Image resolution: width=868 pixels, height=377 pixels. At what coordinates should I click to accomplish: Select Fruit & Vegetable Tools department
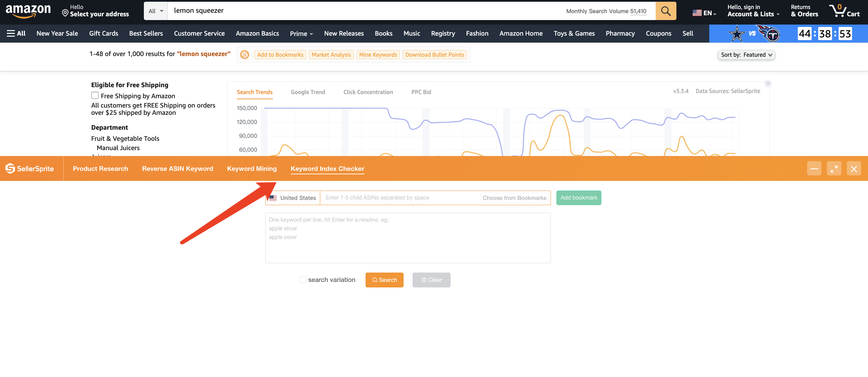pos(125,138)
